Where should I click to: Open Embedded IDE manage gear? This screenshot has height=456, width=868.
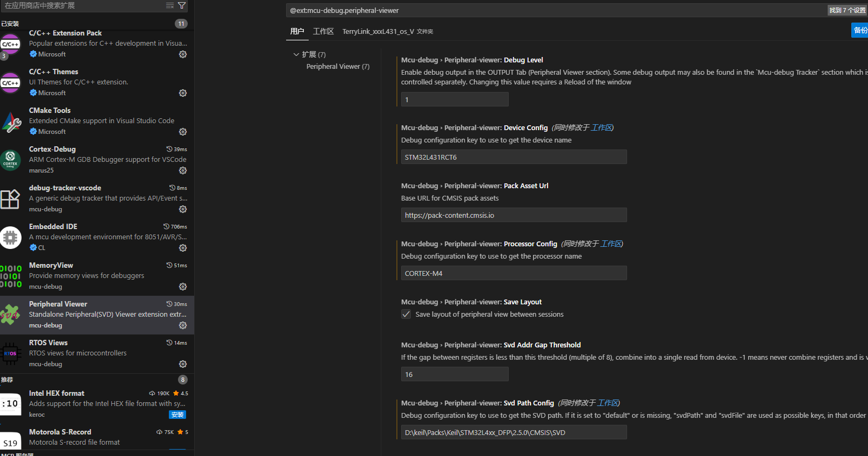pyautogui.click(x=183, y=248)
